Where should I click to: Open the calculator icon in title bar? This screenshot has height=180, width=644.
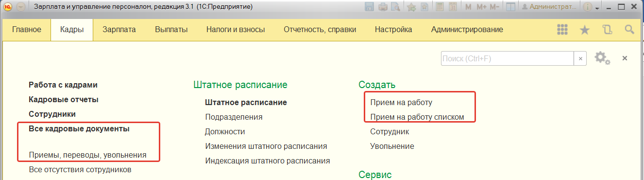[x=440, y=7]
